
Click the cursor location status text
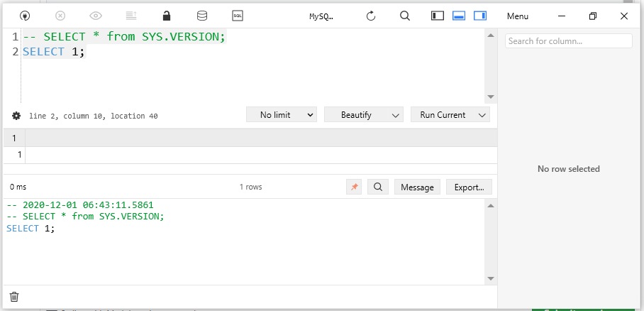(93, 116)
